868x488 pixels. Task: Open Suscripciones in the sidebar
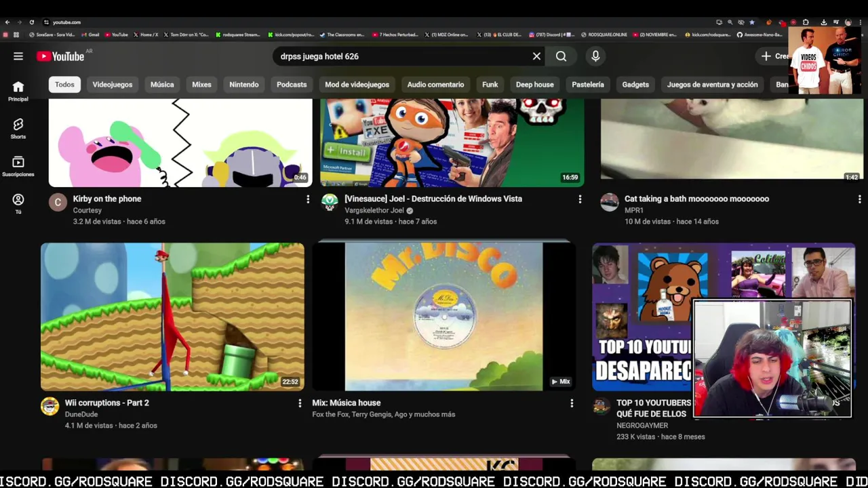coord(18,166)
